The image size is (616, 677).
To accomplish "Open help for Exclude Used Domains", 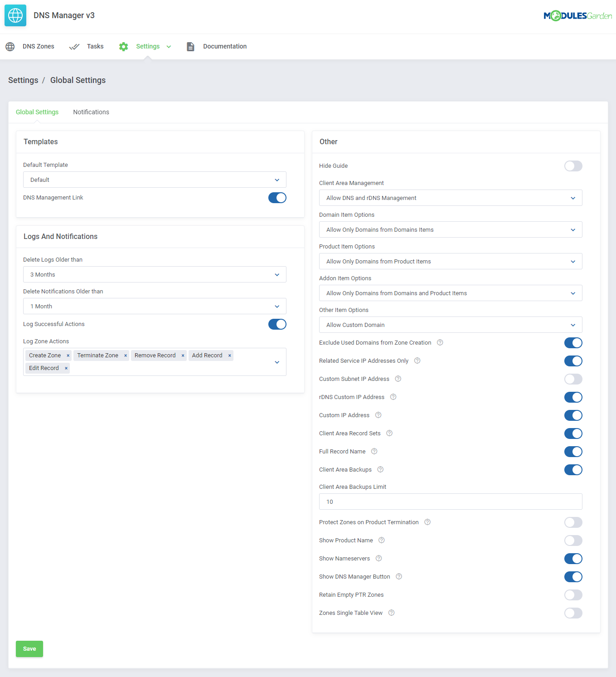I will coord(440,342).
